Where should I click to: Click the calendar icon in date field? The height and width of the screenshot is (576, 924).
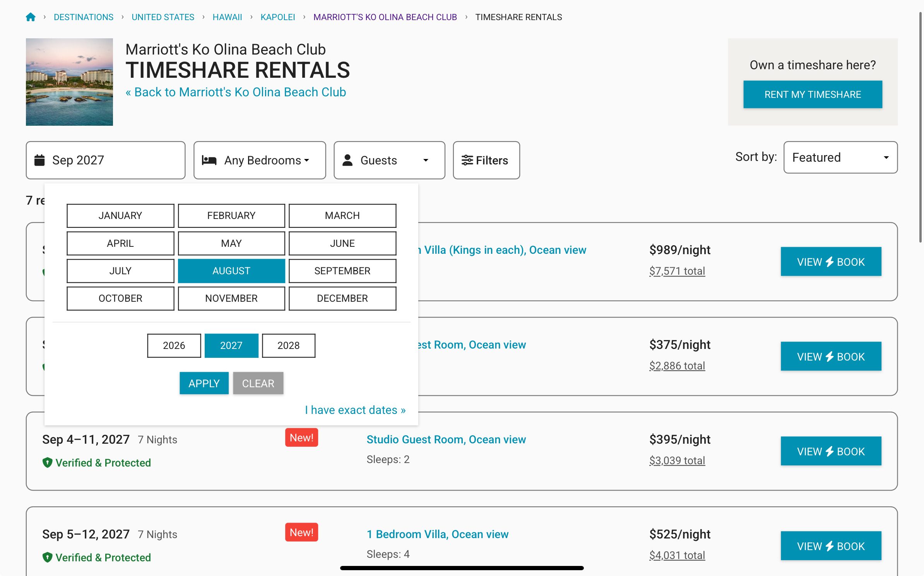click(39, 160)
